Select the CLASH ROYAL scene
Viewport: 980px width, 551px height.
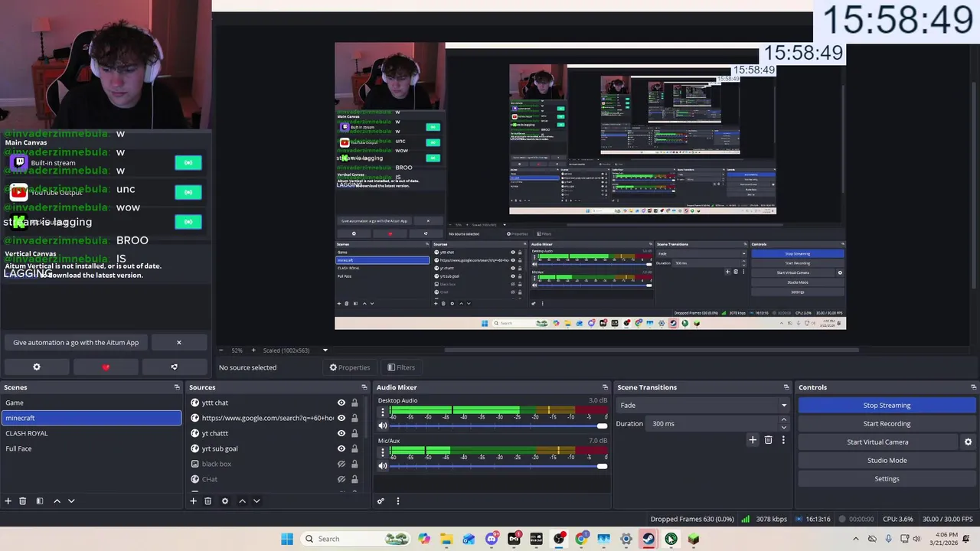tap(91, 433)
